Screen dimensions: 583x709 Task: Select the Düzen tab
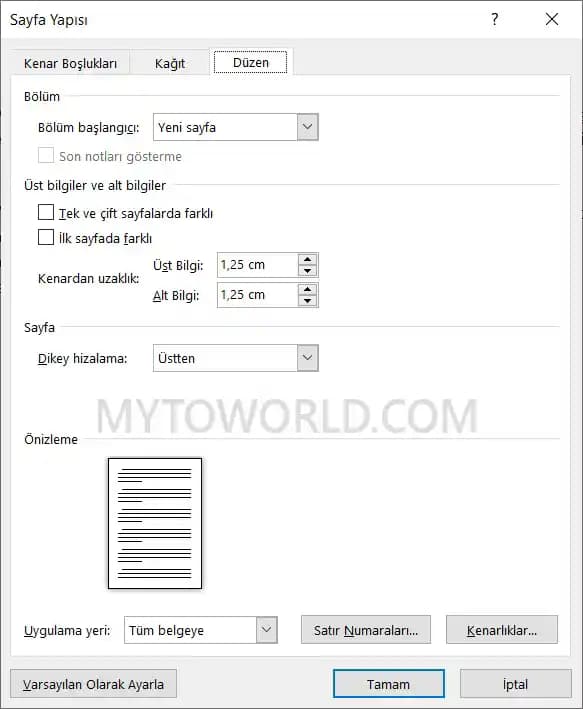(x=251, y=62)
